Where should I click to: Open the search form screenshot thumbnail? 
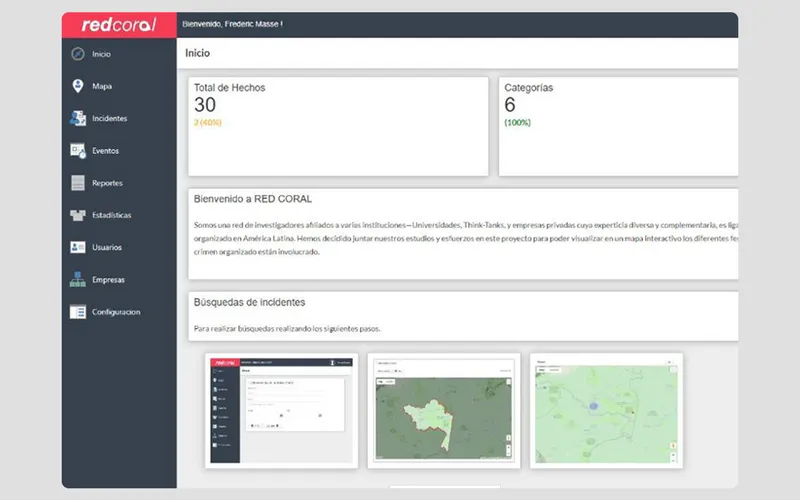(282, 411)
